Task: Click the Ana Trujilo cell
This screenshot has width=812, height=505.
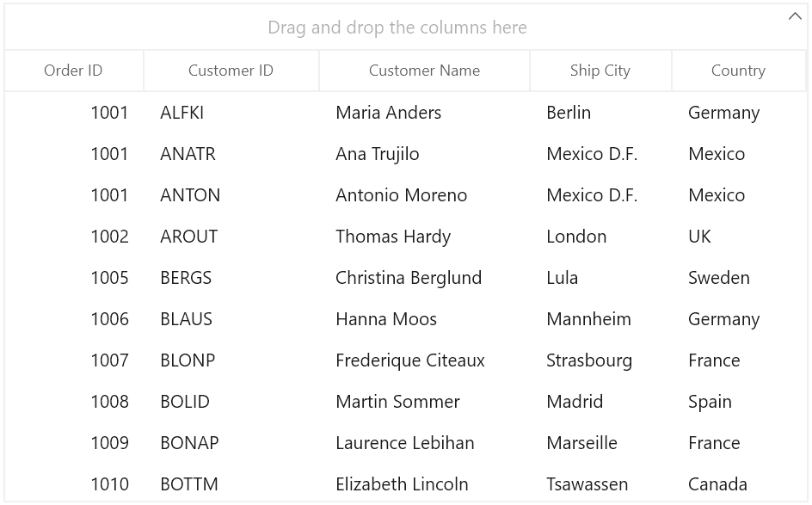Action: click(x=424, y=154)
